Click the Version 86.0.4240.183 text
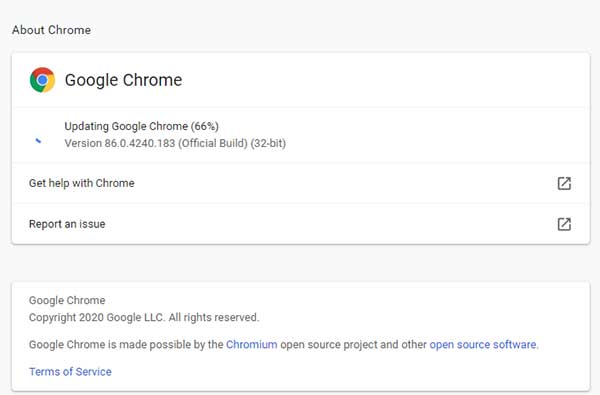 click(x=175, y=143)
